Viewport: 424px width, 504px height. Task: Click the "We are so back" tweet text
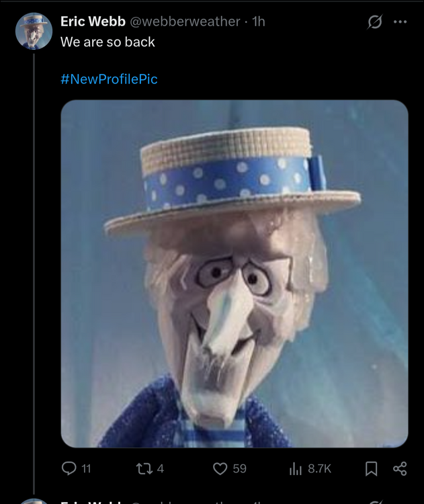point(108,42)
